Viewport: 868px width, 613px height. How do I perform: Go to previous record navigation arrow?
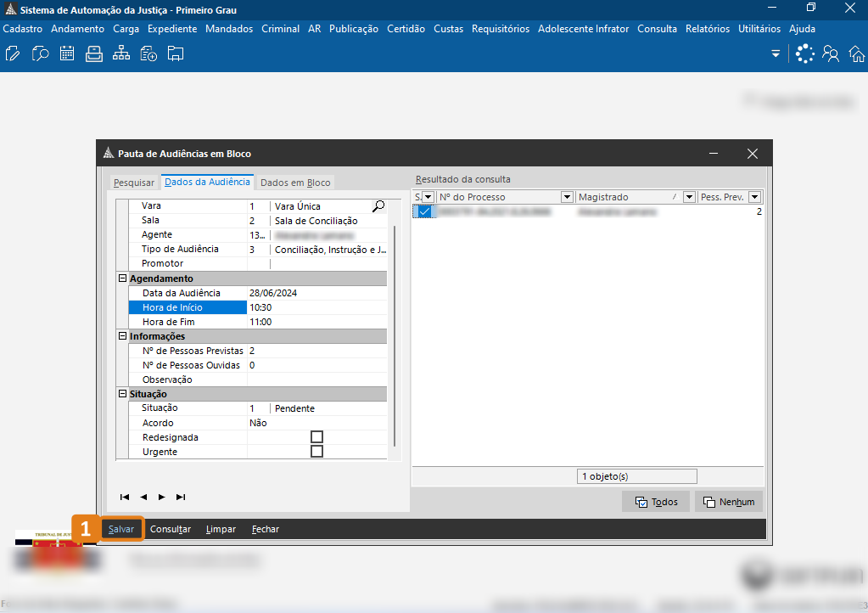click(143, 497)
